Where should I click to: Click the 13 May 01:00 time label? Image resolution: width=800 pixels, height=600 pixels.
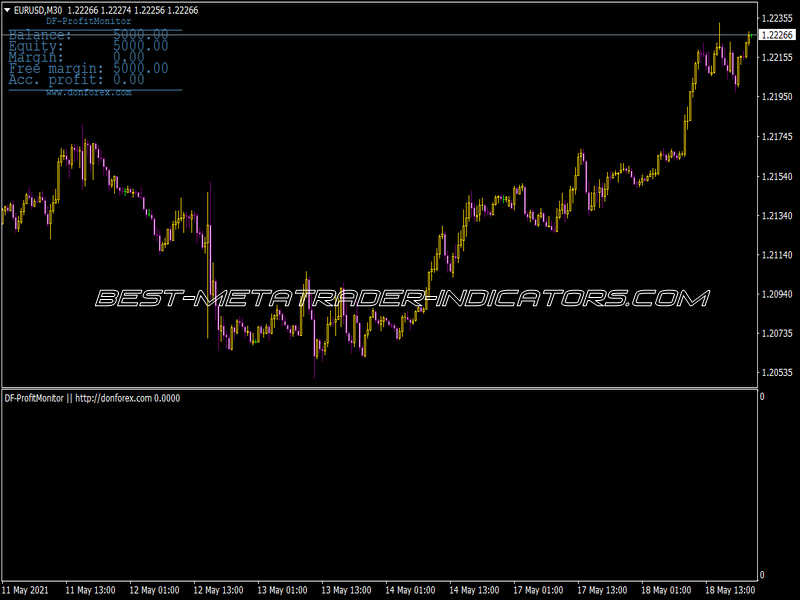point(282,590)
